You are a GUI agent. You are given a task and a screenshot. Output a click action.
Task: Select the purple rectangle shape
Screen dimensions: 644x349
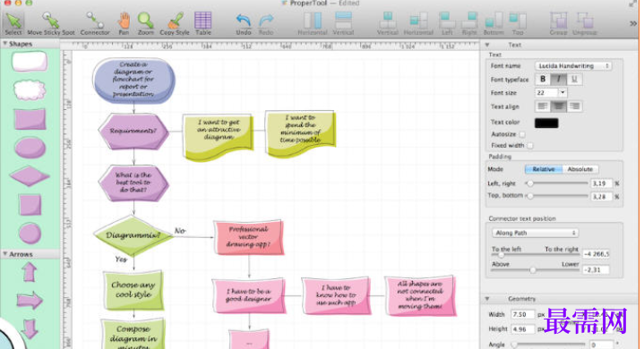(30, 119)
